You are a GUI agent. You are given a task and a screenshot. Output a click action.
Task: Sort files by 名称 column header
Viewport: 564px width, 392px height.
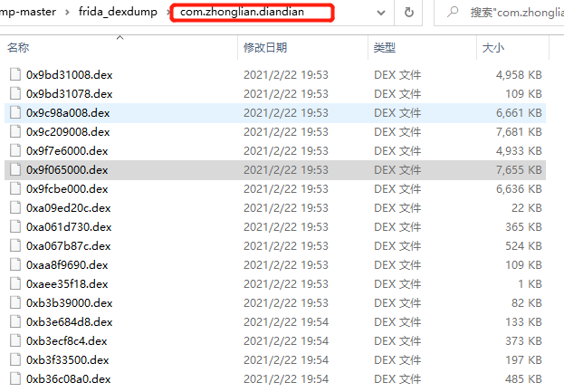pyautogui.click(x=18, y=47)
